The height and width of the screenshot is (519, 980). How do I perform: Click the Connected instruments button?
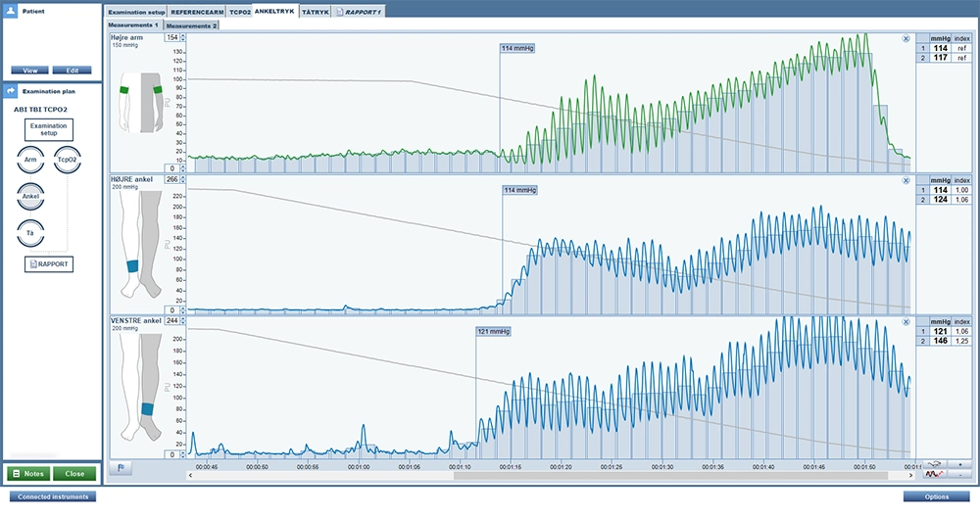[x=53, y=497]
